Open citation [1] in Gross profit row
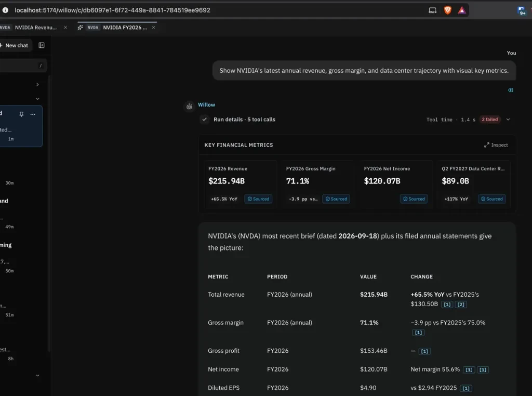Viewport: 532px width, 396px height. pos(424,351)
